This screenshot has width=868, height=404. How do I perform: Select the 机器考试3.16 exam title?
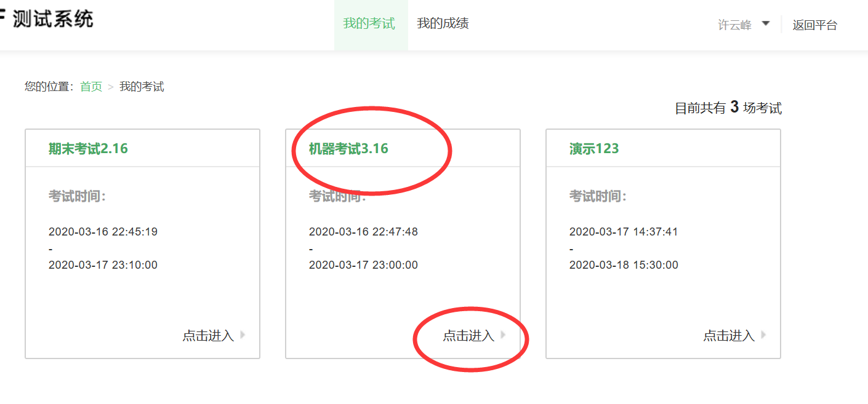pos(348,149)
